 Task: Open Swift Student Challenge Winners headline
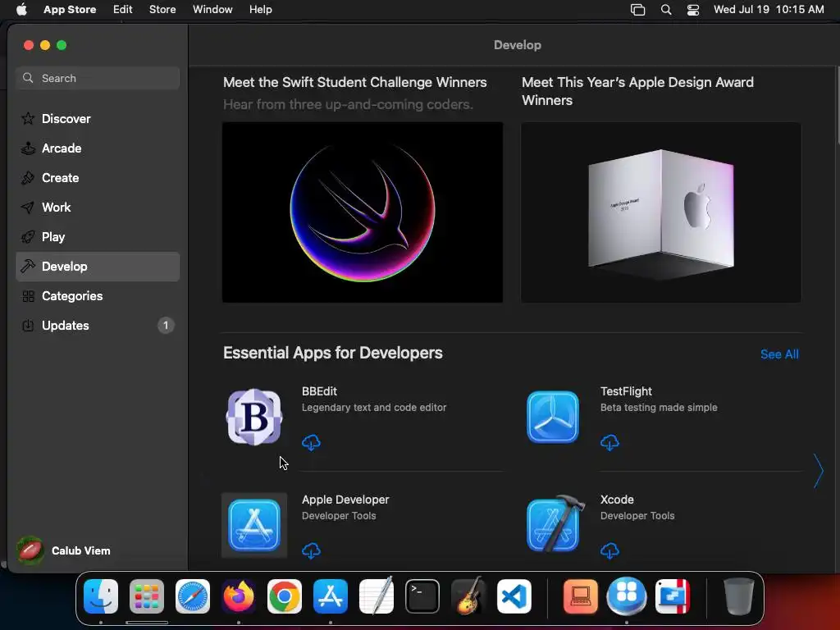[x=354, y=82]
